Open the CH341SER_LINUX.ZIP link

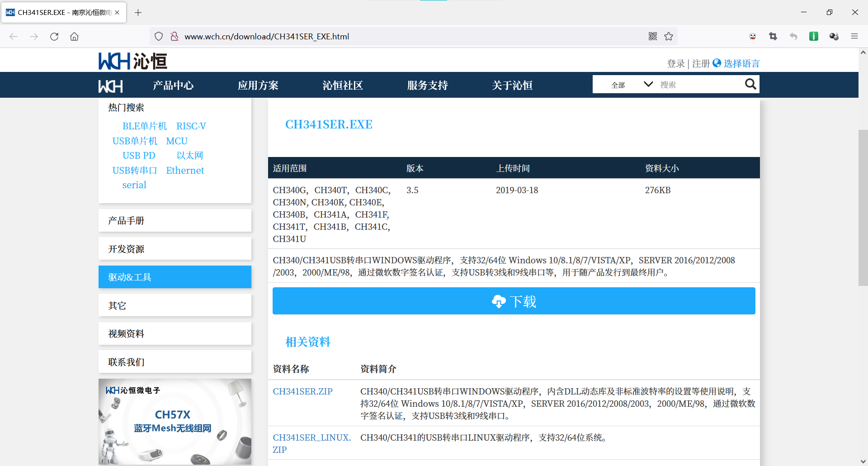(x=312, y=443)
